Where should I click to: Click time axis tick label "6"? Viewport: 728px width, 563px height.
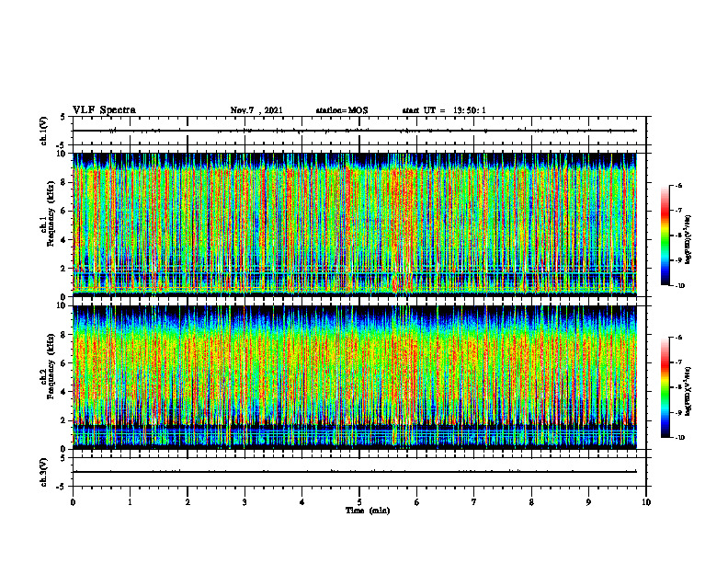[417, 502]
